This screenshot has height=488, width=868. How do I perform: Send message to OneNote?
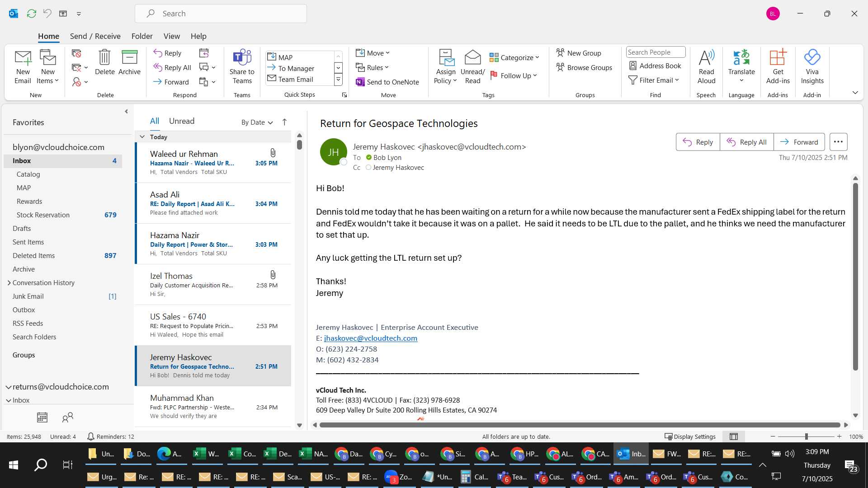point(387,82)
